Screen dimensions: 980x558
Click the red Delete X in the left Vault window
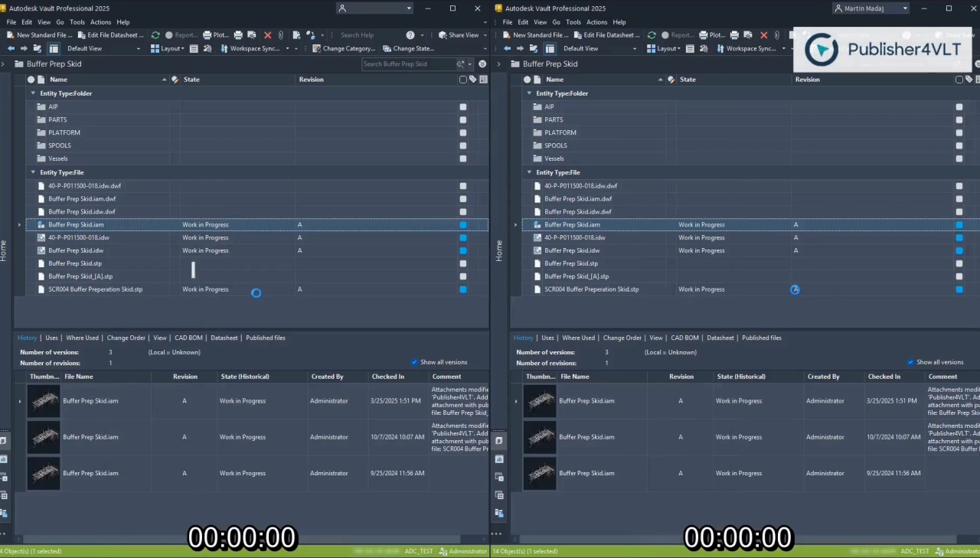coord(268,35)
